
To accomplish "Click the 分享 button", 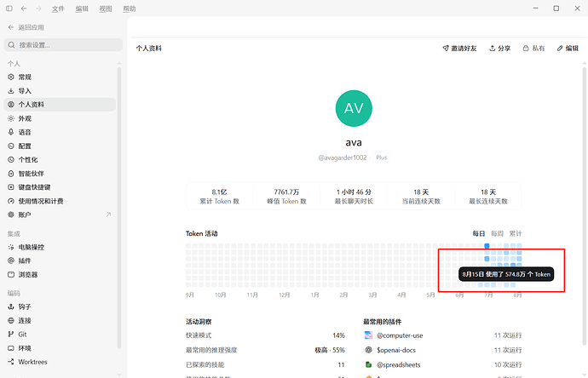I will (500, 49).
